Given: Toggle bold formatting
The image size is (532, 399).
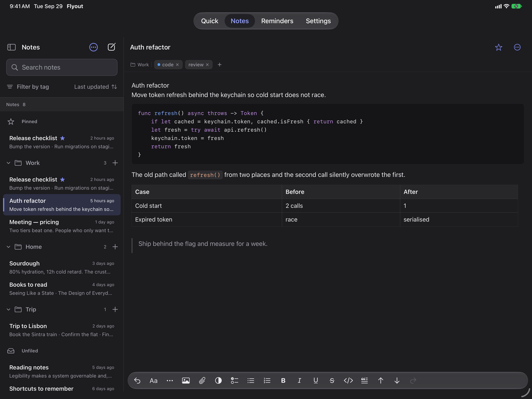Looking at the screenshot, I should tap(283, 381).
